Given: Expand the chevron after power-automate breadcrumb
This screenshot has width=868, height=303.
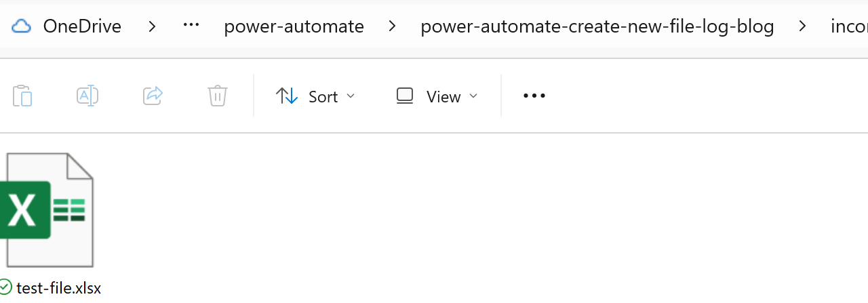Looking at the screenshot, I should 392,26.
